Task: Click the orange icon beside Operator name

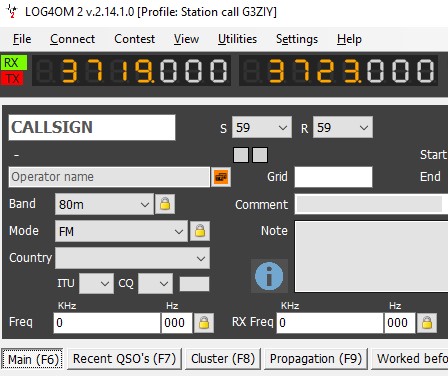Action: point(221,177)
